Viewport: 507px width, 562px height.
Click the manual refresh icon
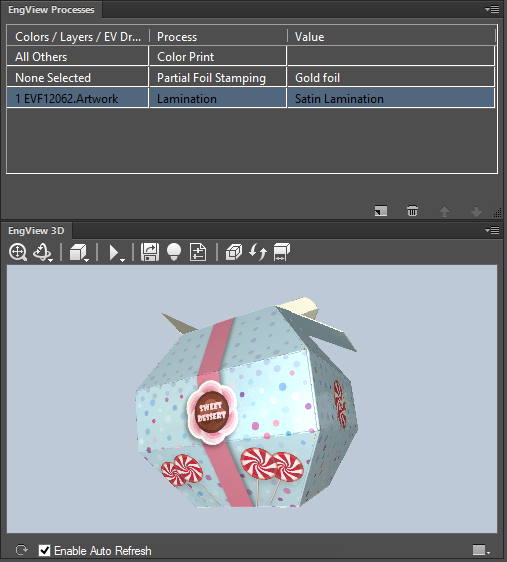21,550
